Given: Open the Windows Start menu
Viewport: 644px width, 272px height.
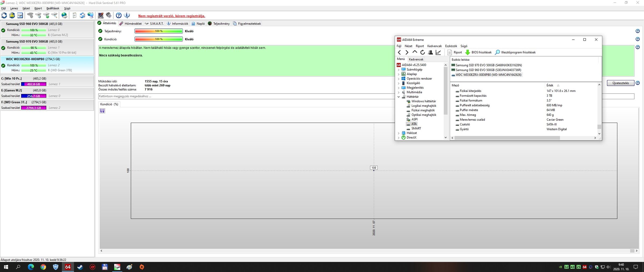Looking at the screenshot, I should [6, 267].
